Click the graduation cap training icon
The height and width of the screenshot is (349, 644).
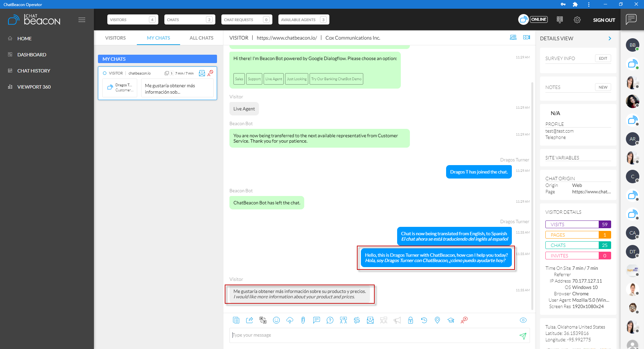(x=451, y=320)
